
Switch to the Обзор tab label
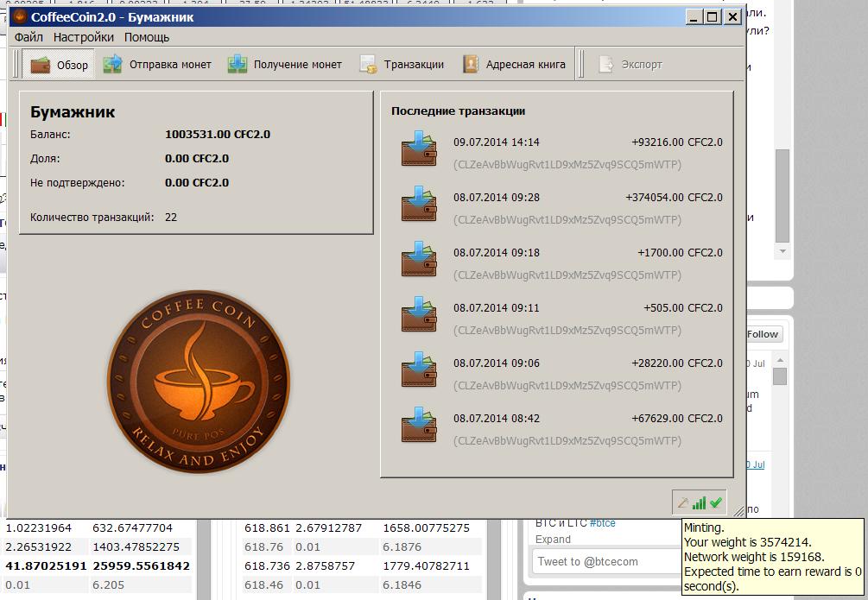(73, 65)
